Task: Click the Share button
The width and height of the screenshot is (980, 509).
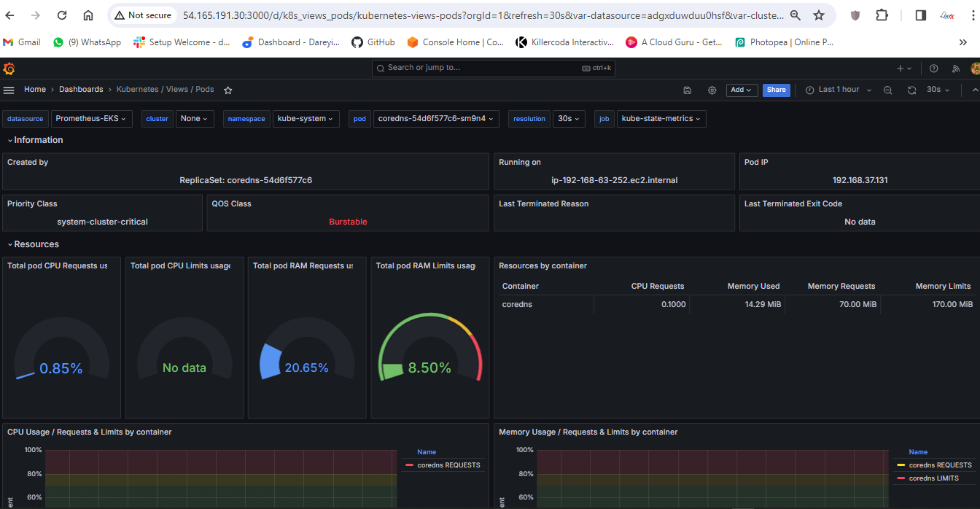Action: (776, 90)
